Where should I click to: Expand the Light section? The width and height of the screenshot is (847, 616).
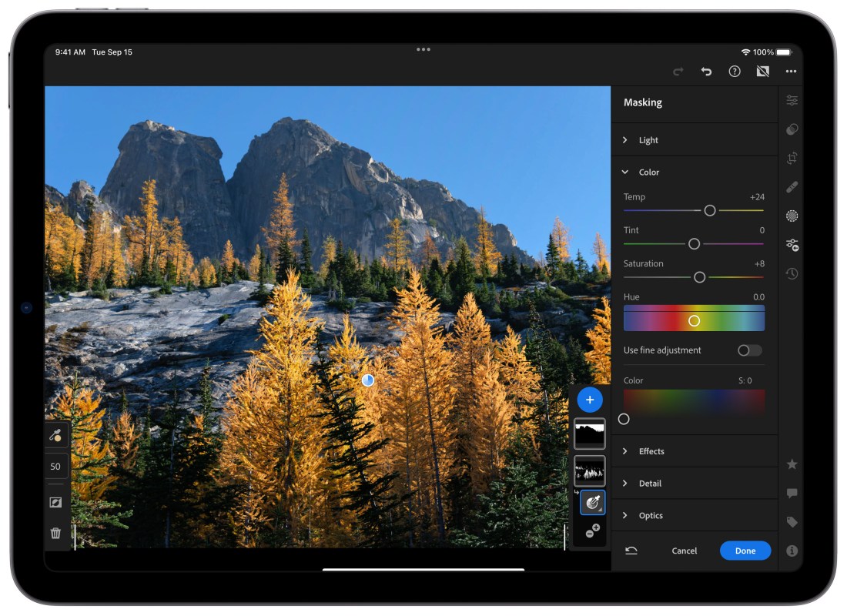[x=648, y=140]
